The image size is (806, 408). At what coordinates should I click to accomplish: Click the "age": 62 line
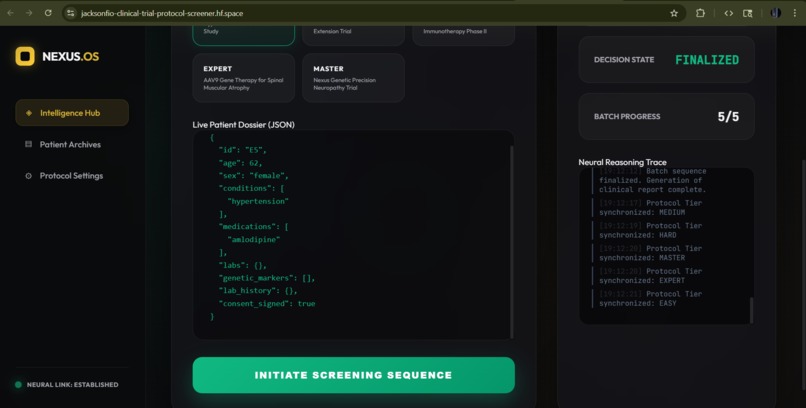(x=241, y=163)
